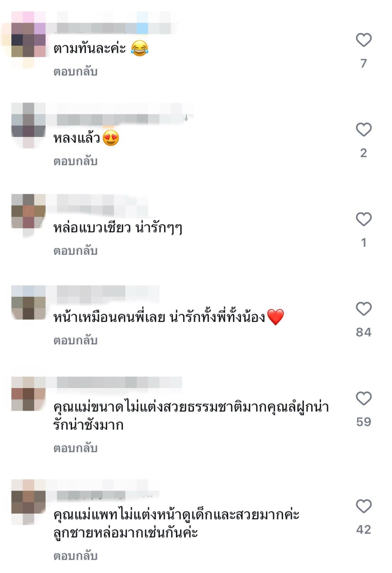Image resolution: width=392 pixels, height=573 pixels.
Task: Reply to "หน้าเหมือนคนพี่เลย" comment
Action: (x=75, y=340)
